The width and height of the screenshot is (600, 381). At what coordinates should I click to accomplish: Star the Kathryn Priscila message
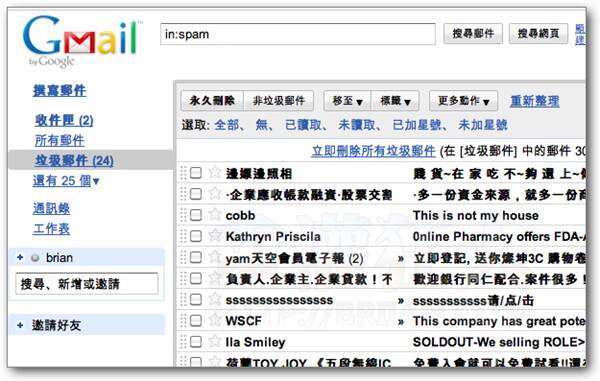click(x=215, y=235)
